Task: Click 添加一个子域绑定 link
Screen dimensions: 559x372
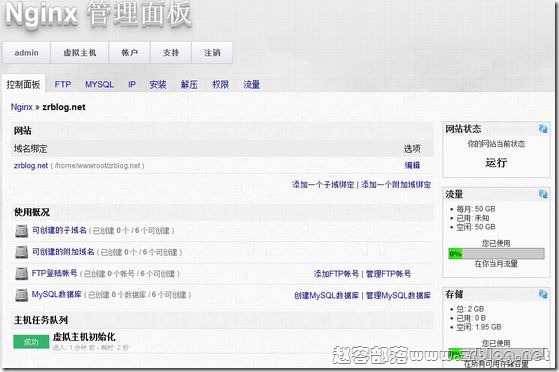Action: click(x=323, y=184)
